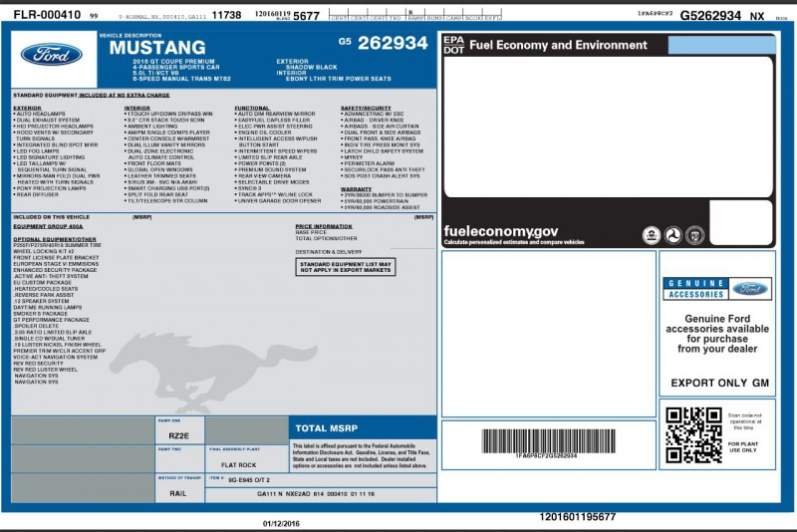Click the FLR-000410 code
Screen dimensions: 797x532
(47, 15)
